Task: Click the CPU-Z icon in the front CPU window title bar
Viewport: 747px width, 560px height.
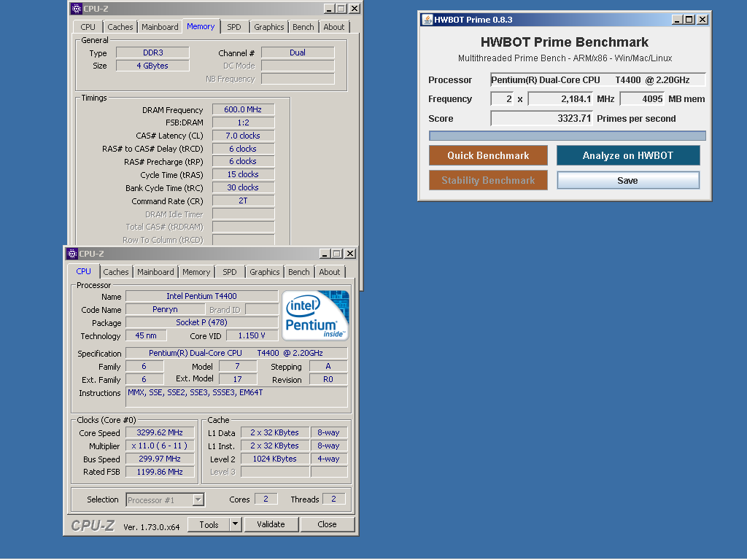Action: point(72,253)
